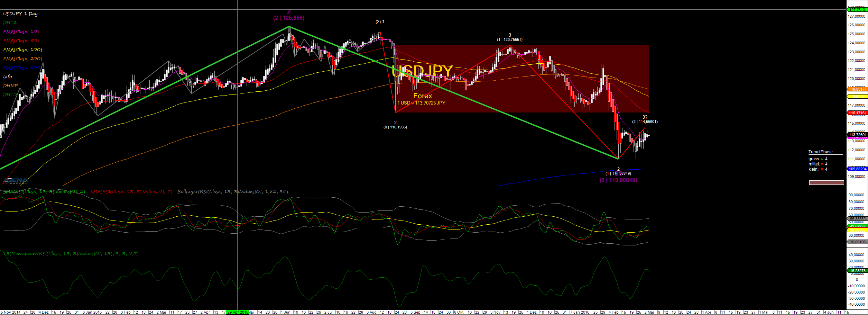This screenshot has width=868, height=315.
Task: Click the large USD JPY watermark title
Action: 423,71
